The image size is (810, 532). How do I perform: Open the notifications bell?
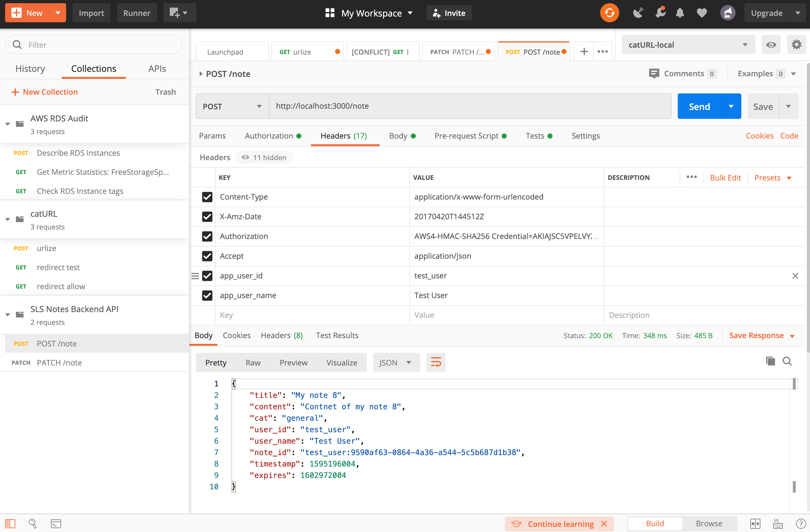click(x=680, y=13)
